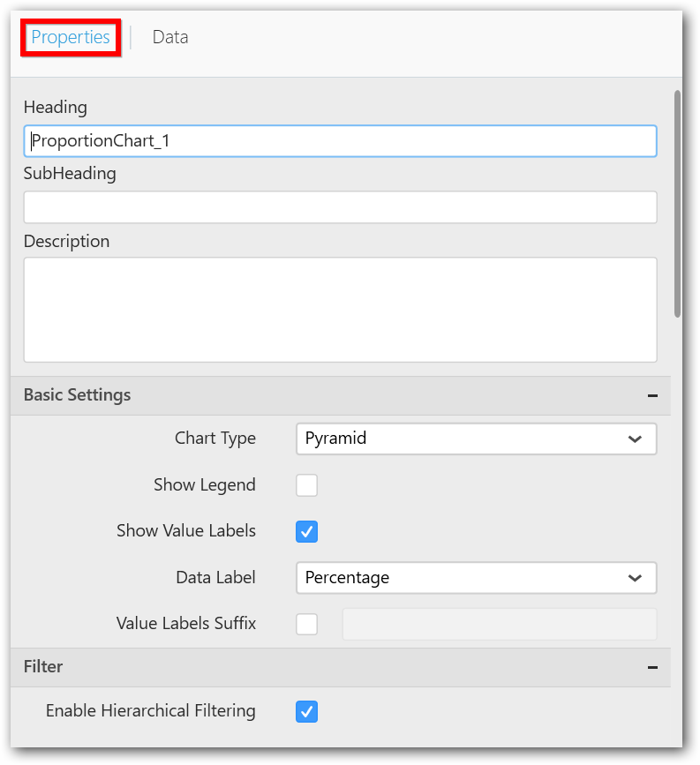Enable the Show Legend checkbox
The image size is (700, 765).
coord(306,485)
